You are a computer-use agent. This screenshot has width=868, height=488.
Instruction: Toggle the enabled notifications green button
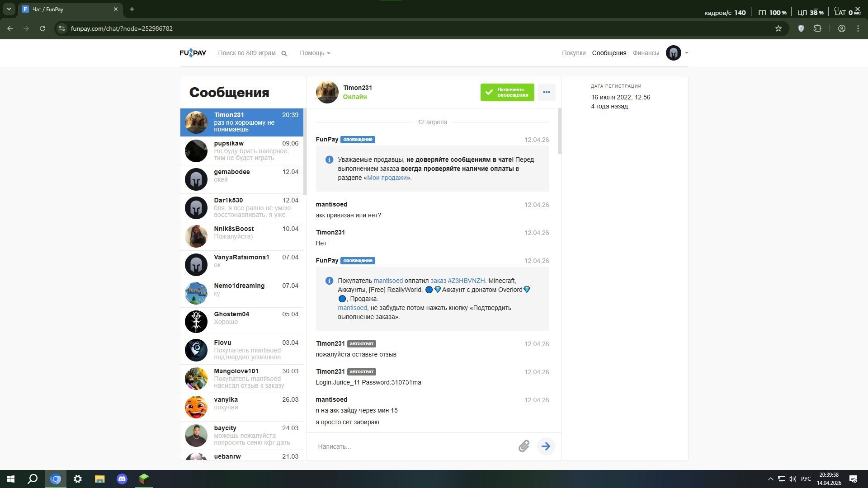tap(507, 92)
